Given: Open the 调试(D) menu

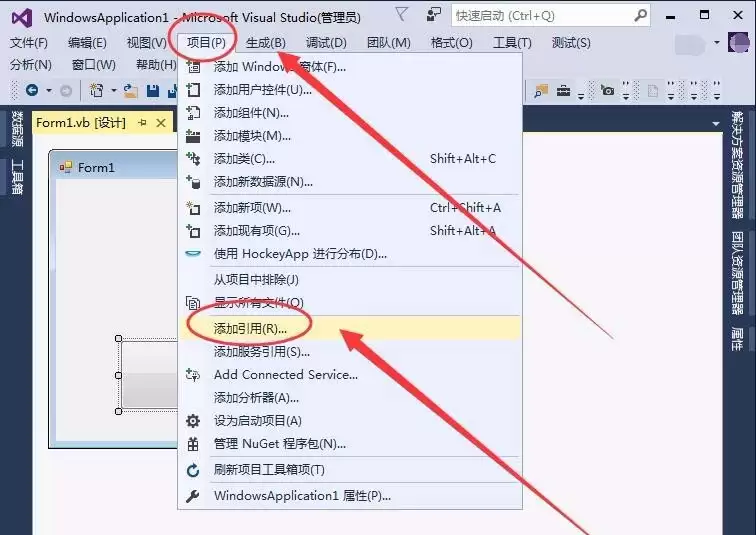Looking at the screenshot, I should (326, 43).
